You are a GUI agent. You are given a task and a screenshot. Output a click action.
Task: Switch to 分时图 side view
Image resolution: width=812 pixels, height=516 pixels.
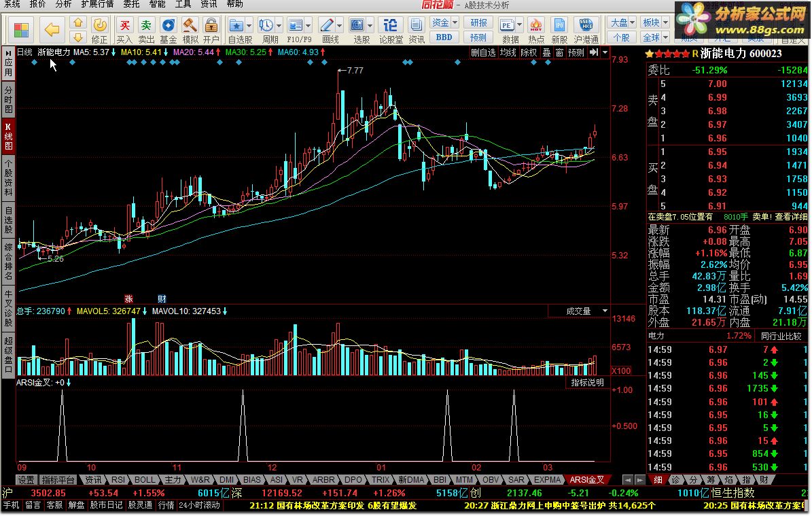click(x=8, y=100)
